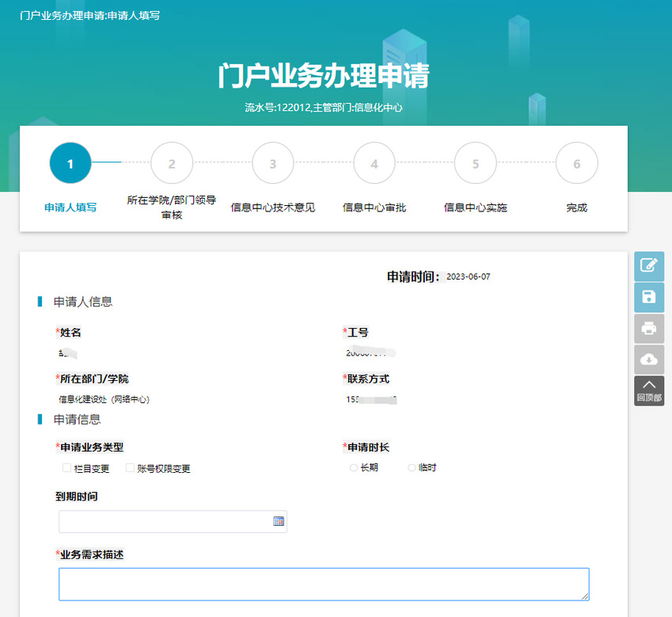
Task: Click the edit icon in right sidebar
Action: pos(648,266)
